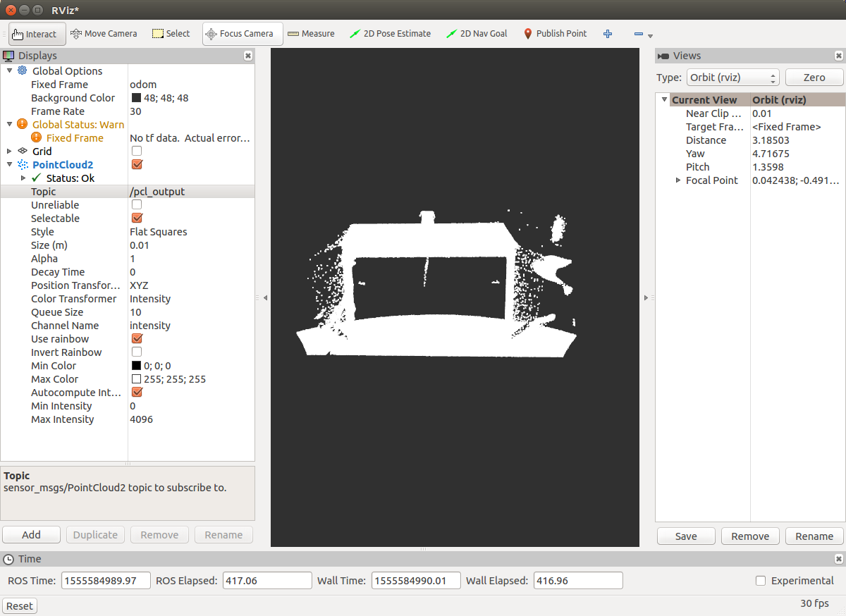Expand the Grid display properties
The image size is (846, 616).
[x=9, y=151]
